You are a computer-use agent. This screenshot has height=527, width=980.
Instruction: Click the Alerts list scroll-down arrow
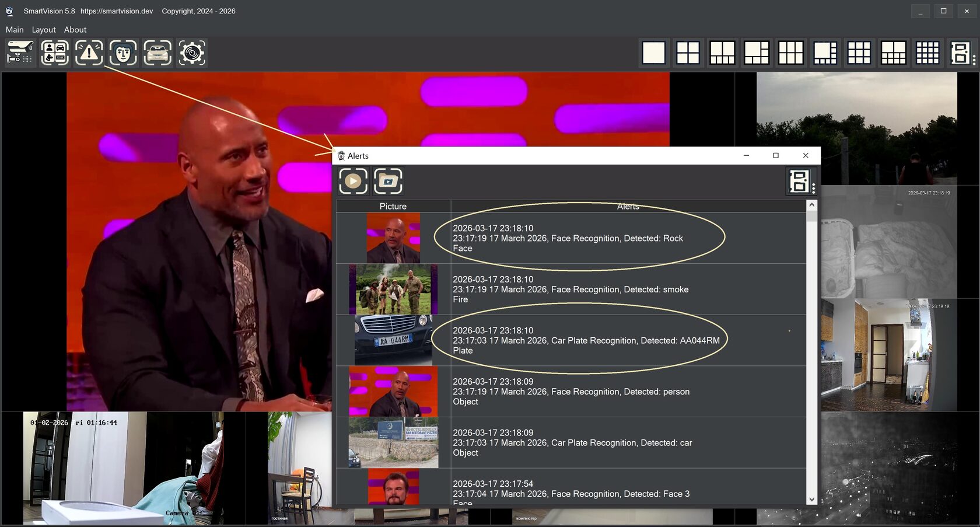[811, 500]
